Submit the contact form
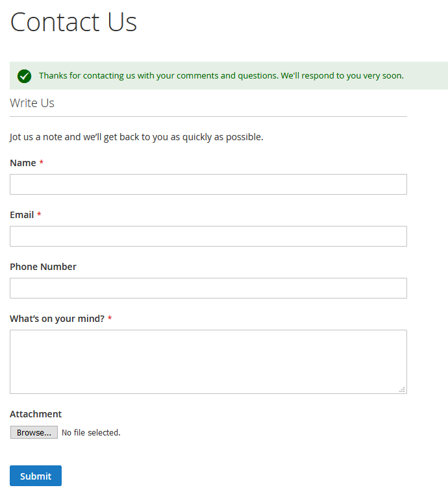Viewport: 448px width, 503px height. tap(36, 476)
